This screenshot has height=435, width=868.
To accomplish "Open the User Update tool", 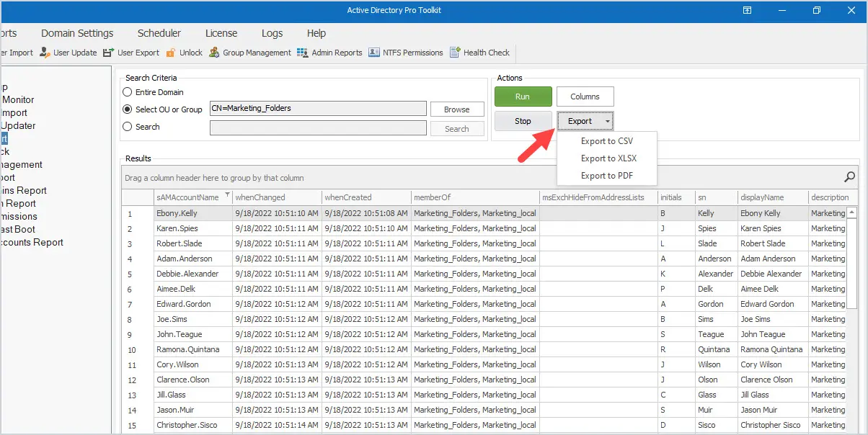I will point(68,53).
